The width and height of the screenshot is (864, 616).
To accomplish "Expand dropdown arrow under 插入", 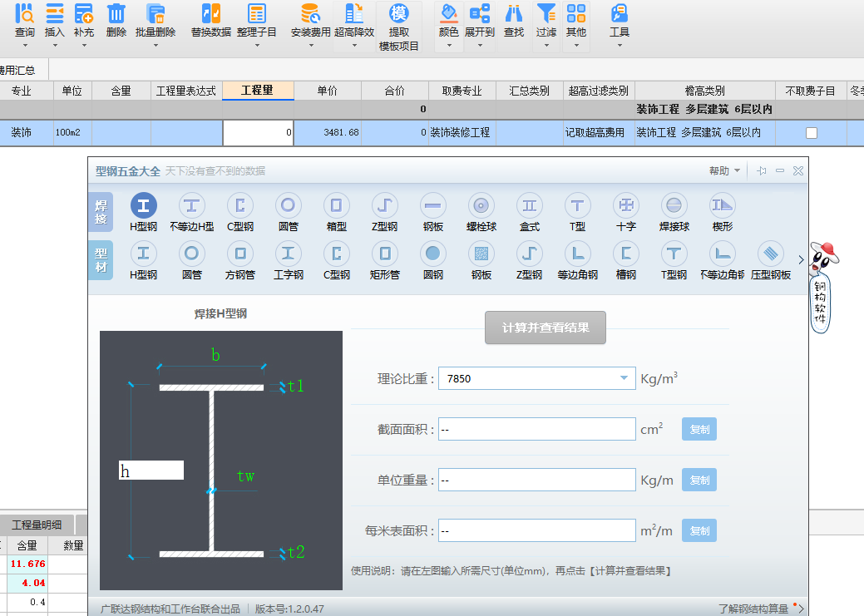I will [55, 45].
